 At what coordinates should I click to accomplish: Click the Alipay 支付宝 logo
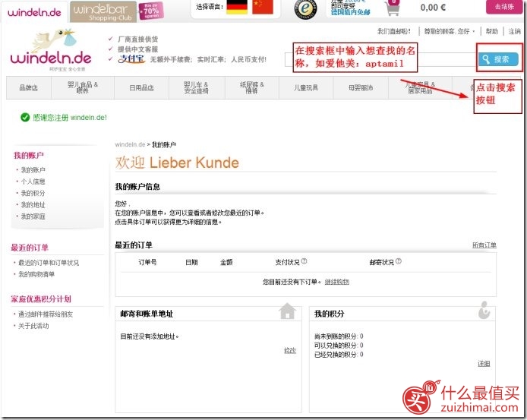131,59
